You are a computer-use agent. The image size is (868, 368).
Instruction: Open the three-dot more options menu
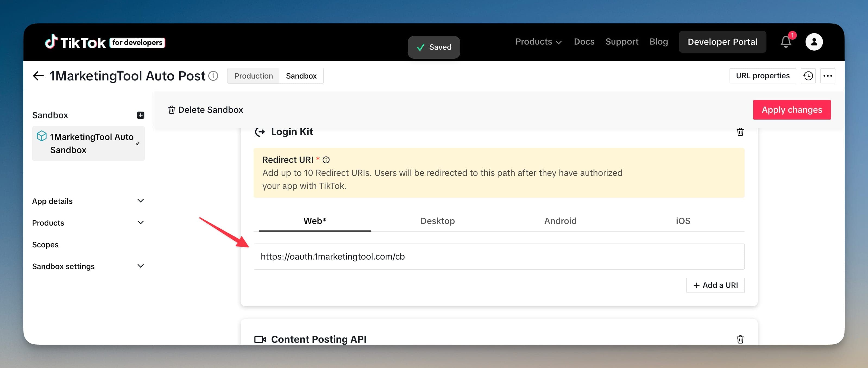click(828, 76)
